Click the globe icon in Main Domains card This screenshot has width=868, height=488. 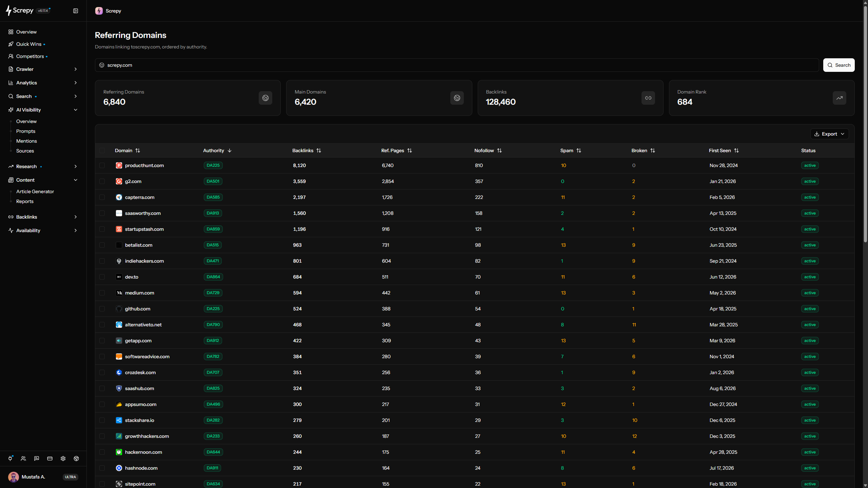pos(457,98)
